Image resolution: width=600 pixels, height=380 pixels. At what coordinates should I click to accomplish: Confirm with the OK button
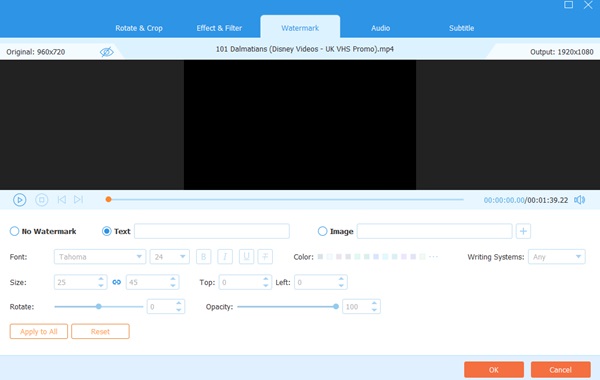pyautogui.click(x=494, y=370)
